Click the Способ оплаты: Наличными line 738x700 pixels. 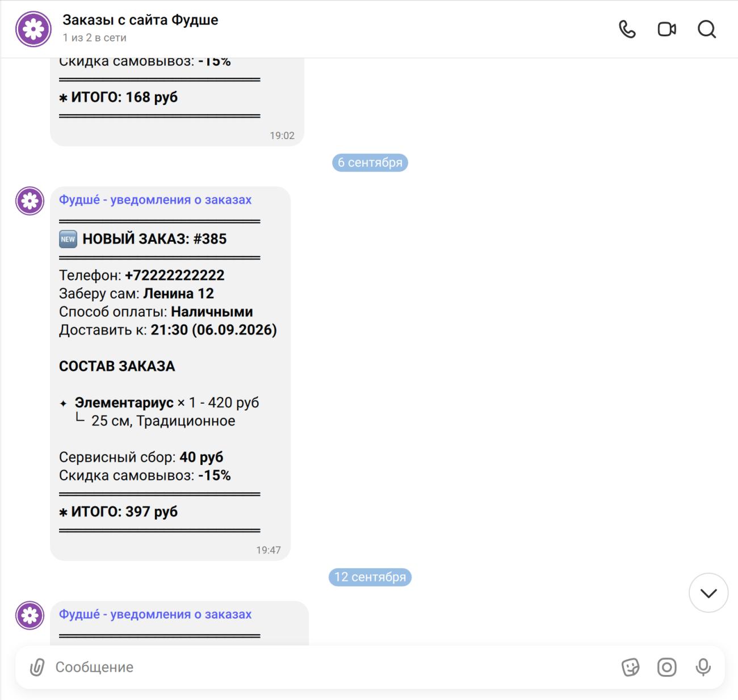point(156,312)
